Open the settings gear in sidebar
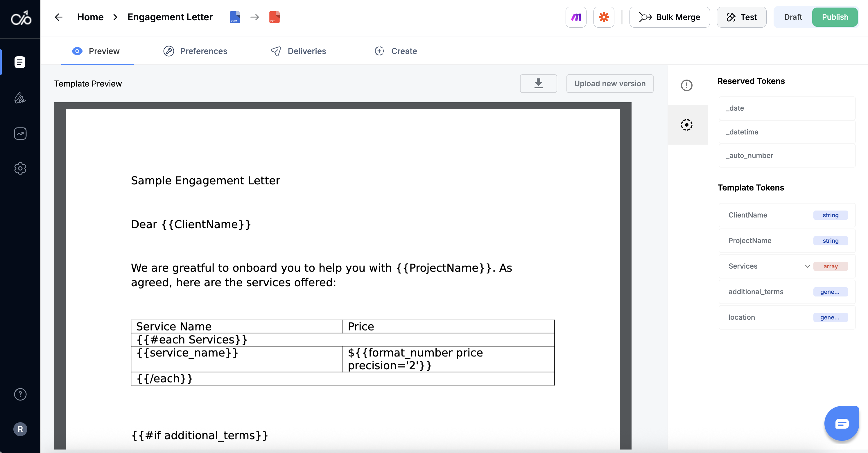This screenshot has width=868, height=453. [x=20, y=168]
